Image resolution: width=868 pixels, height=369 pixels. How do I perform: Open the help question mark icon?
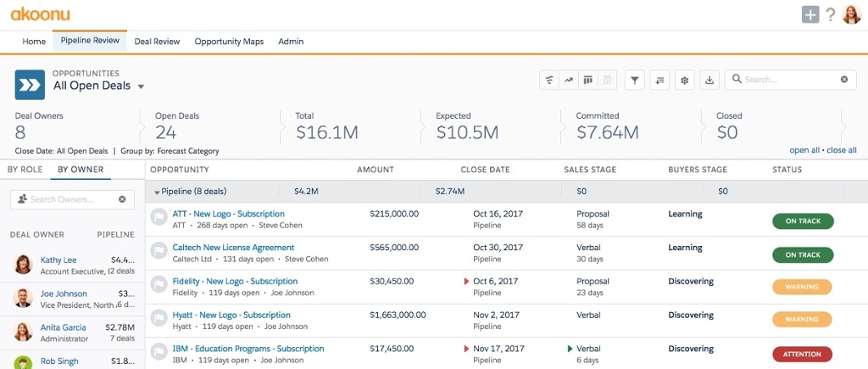pyautogui.click(x=831, y=14)
